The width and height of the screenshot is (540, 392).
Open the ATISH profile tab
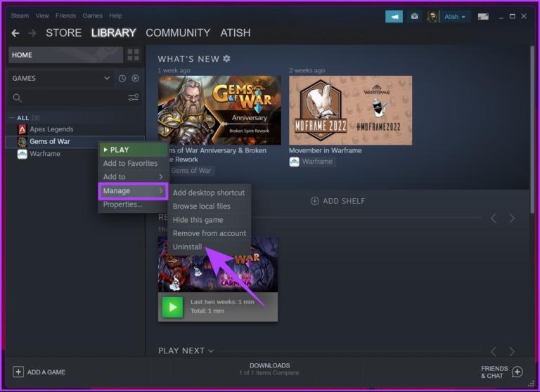[236, 33]
